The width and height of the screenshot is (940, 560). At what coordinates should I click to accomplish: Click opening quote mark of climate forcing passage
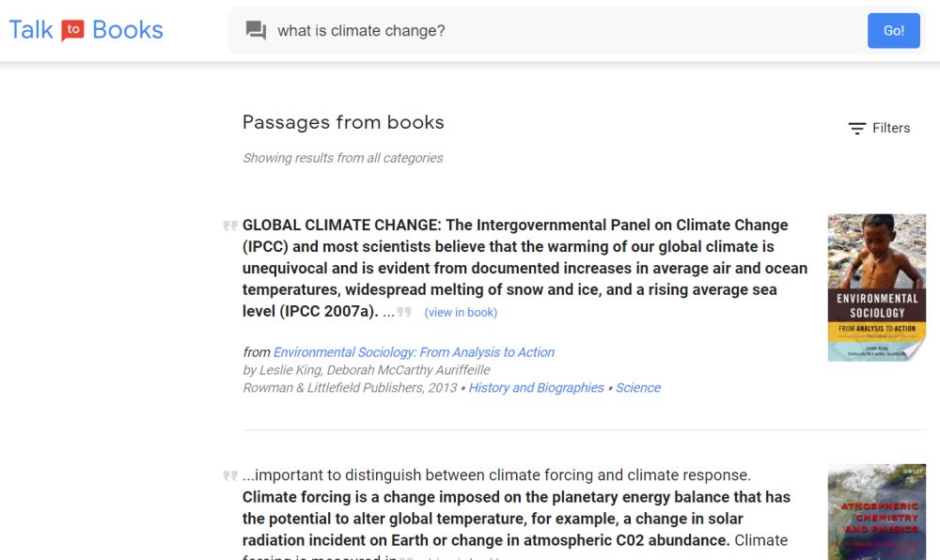pyautogui.click(x=230, y=475)
